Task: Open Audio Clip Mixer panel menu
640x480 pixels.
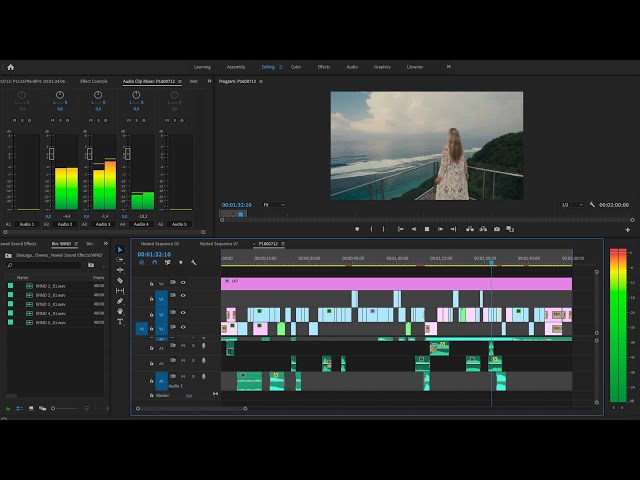Action: [x=180, y=82]
